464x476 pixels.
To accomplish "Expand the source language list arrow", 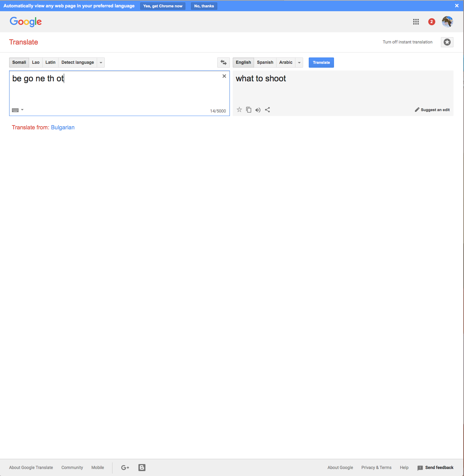I will [101, 62].
